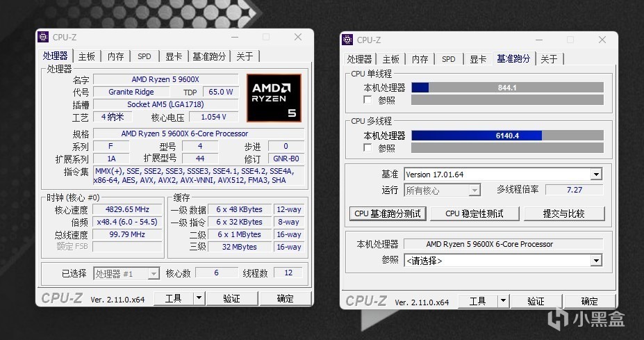Click 规格 field AMD Ryzen 5 9600X 6-Core Processor
The width and height of the screenshot is (644, 340).
click(199, 133)
